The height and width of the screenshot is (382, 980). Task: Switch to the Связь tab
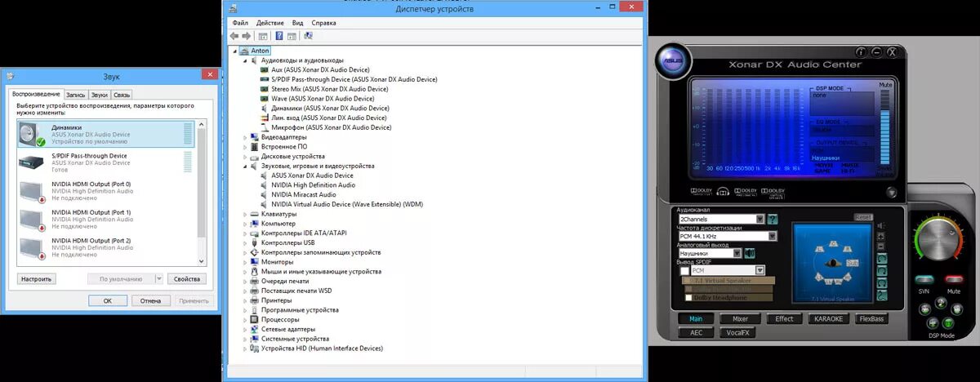tap(122, 95)
